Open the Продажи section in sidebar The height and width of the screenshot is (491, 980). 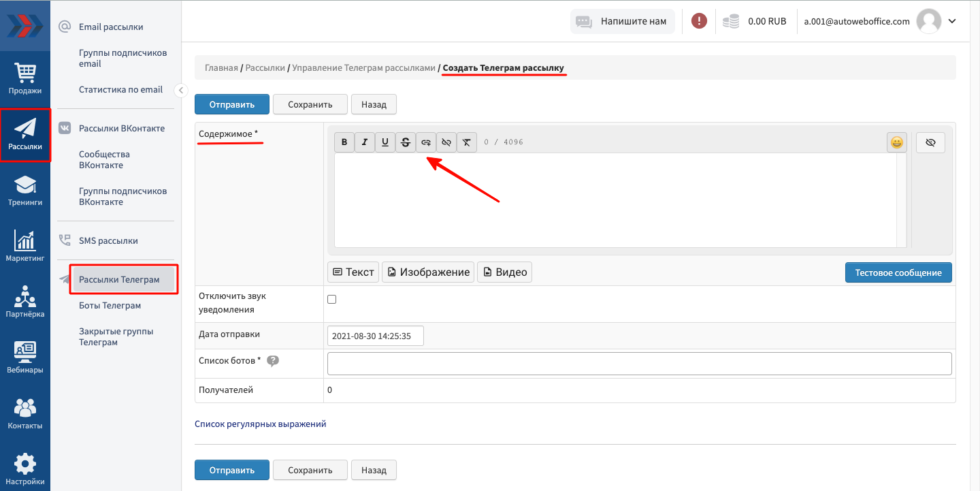click(x=25, y=78)
